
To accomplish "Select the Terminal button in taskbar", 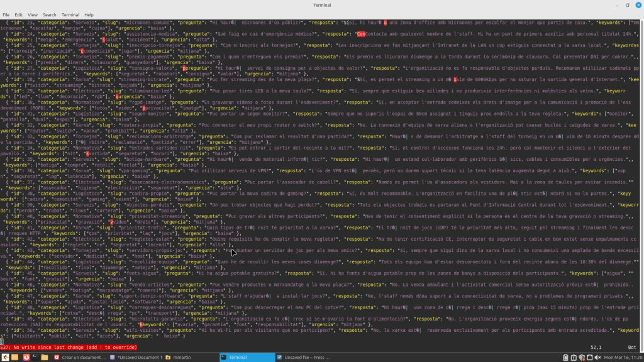I will click(x=246, y=357).
